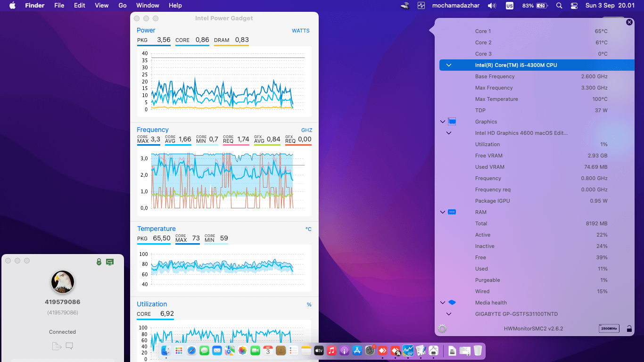The image size is (644, 362).
Task: Collapse the Media health group
Action: tap(443, 303)
